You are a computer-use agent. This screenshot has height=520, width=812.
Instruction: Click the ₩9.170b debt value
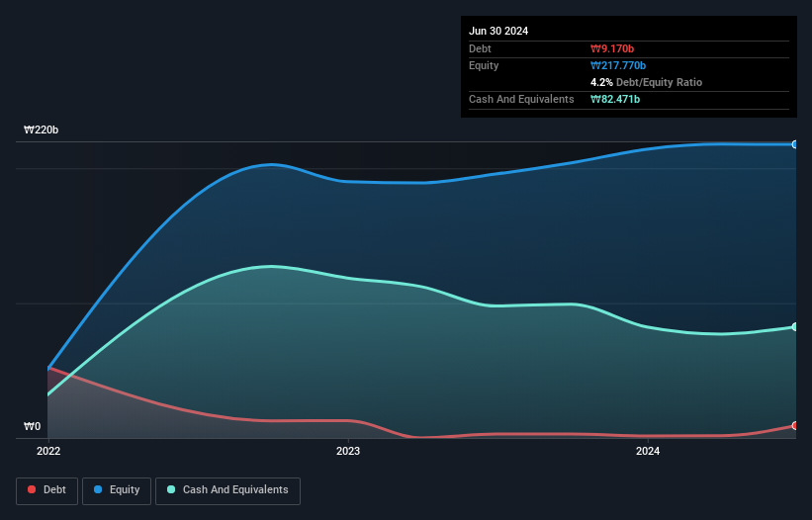612,48
